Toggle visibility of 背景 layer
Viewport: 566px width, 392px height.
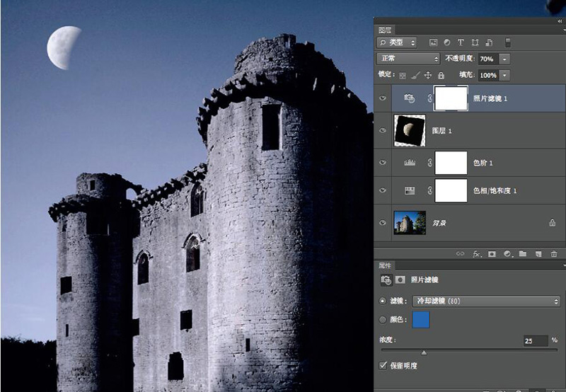[383, 223]
